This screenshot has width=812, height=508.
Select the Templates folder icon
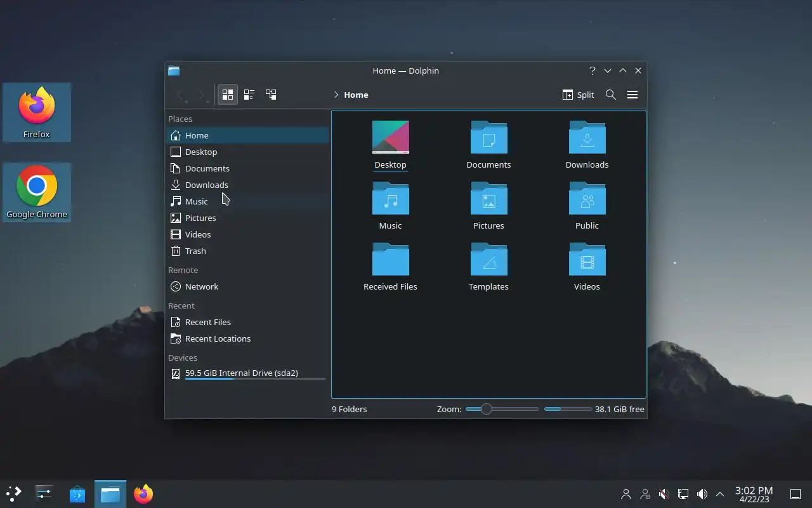pyautogui.click(x=488, y=267)
